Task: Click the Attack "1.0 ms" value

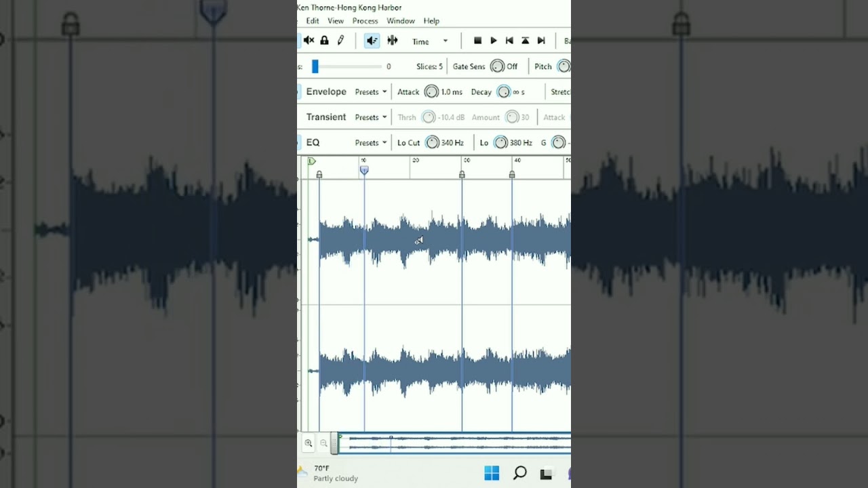Action: pos(452,92)
